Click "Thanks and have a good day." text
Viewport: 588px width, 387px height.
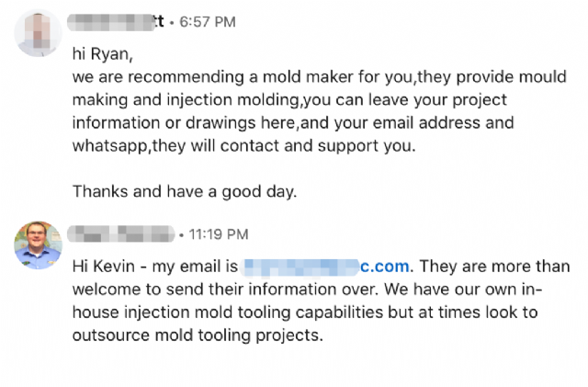coord(185,191)
